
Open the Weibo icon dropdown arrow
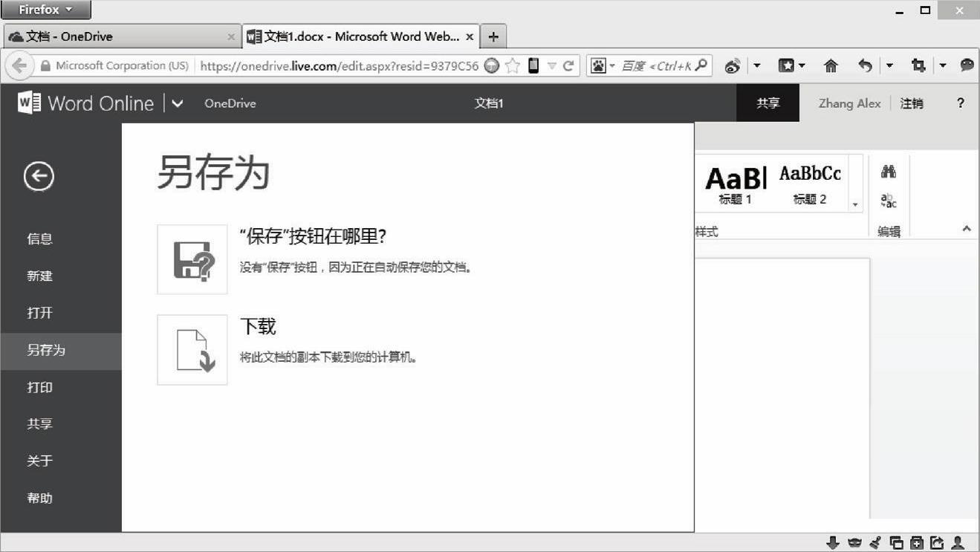coord(757,66)
